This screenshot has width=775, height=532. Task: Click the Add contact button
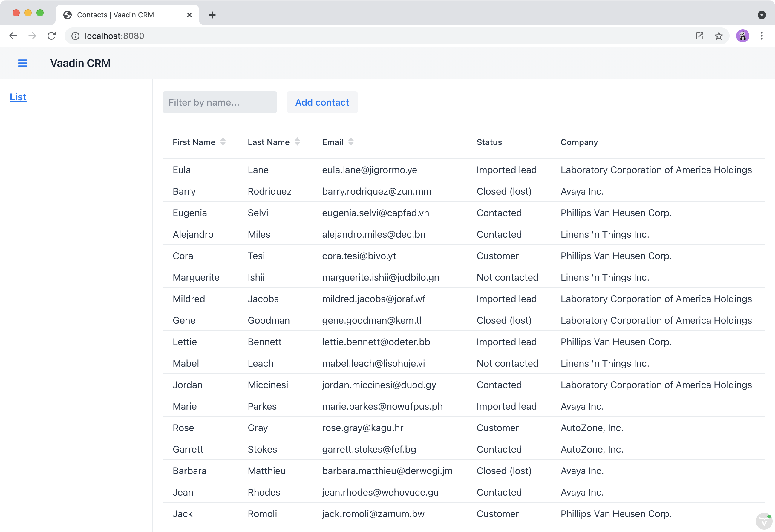pyautogui.click(x=321, y=102)
